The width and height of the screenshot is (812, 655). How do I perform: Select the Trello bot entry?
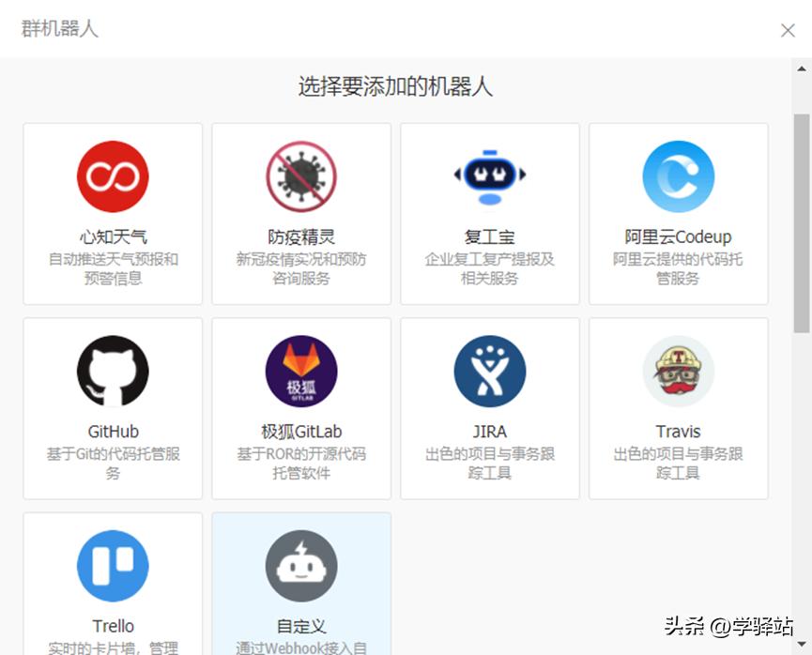tap(112, 582)
